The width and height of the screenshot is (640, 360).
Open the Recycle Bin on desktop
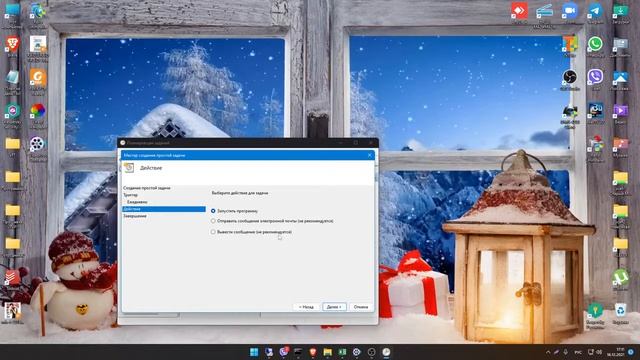(x=620, y=310)
